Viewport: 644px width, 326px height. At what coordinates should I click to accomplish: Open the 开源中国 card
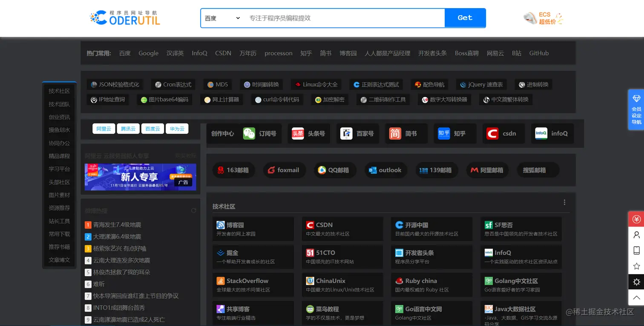431,229
